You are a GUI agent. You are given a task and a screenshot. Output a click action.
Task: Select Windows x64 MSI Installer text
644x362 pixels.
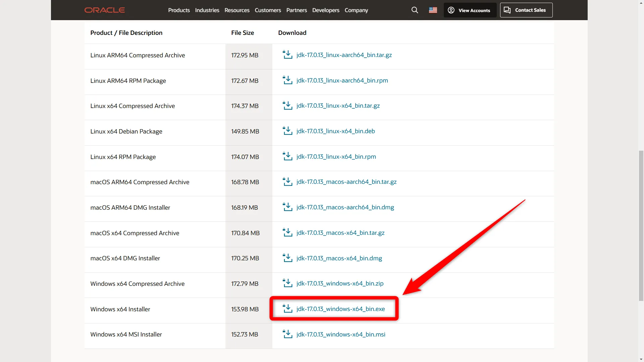[x=126, y=334]
